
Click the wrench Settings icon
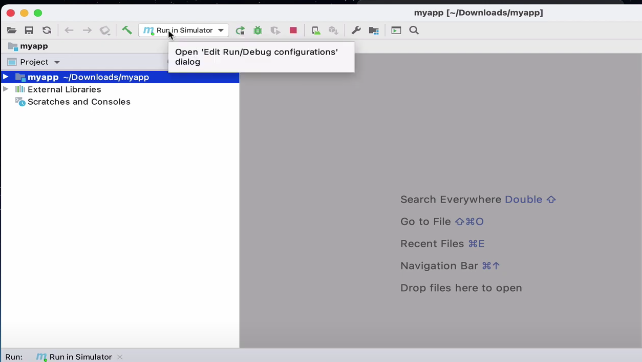pyautogui.click(x=356, y=30)
